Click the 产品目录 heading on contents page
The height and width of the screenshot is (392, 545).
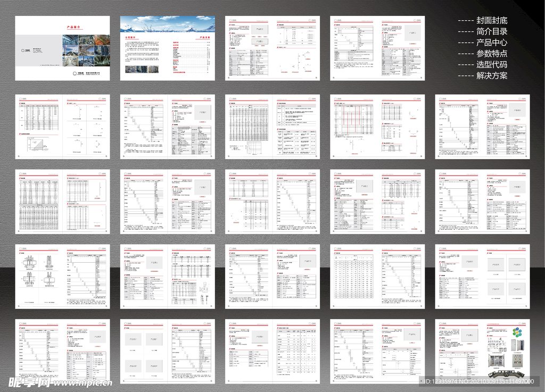tap(205, 37)
